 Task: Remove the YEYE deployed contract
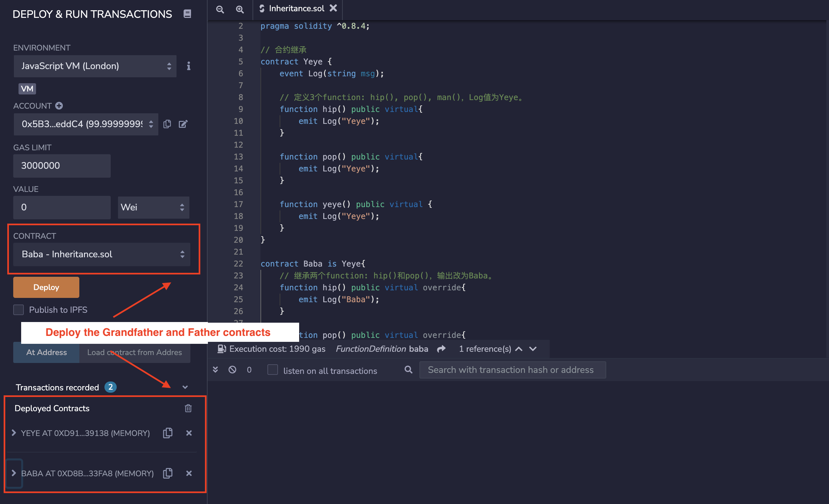(x=189, y=433)
